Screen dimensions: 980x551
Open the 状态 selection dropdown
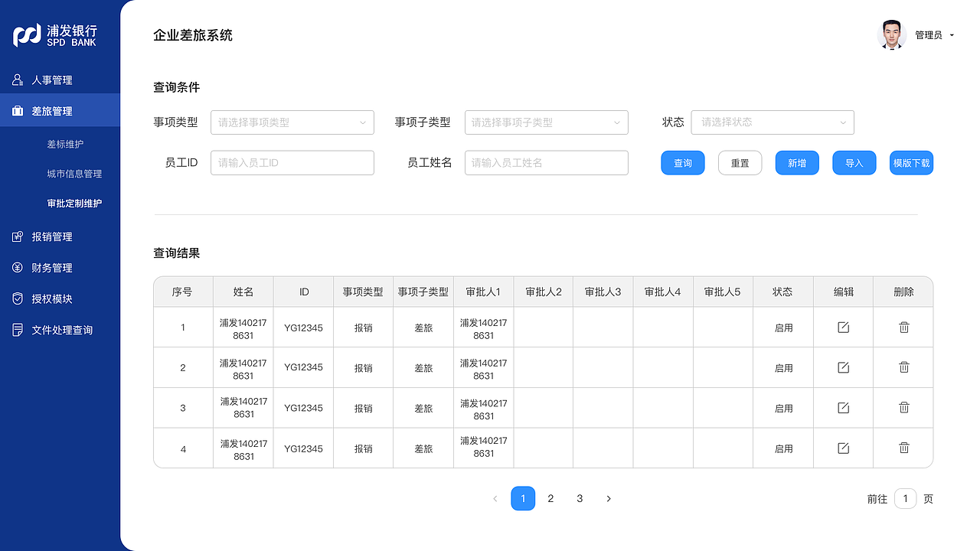[773, 122]
